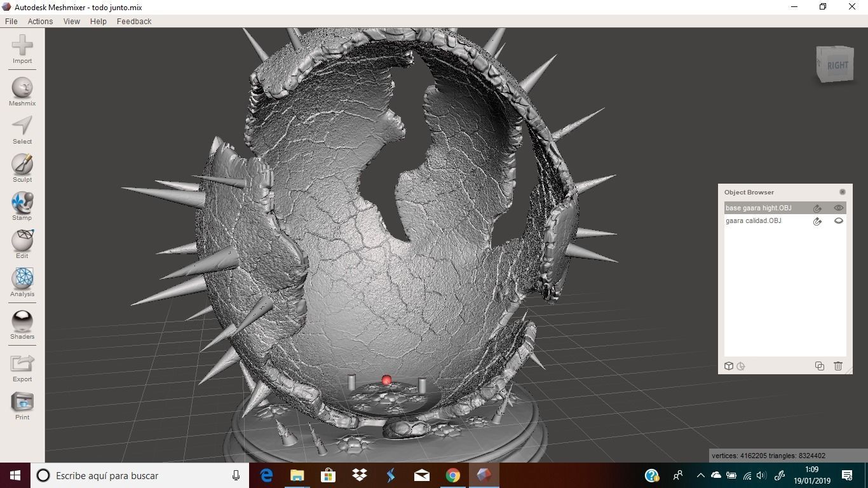
Task: Open the Help menu
Action: [98, 21]
